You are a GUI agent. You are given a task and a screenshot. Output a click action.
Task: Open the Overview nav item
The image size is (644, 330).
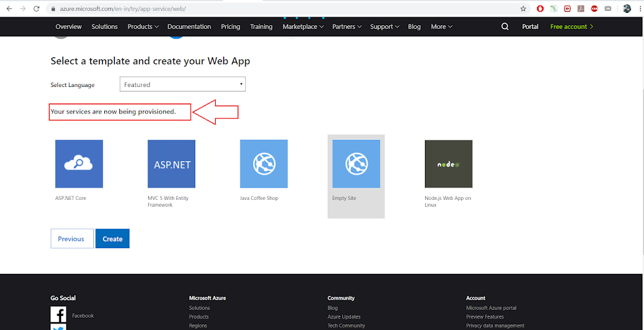click(x=69, y=26)
